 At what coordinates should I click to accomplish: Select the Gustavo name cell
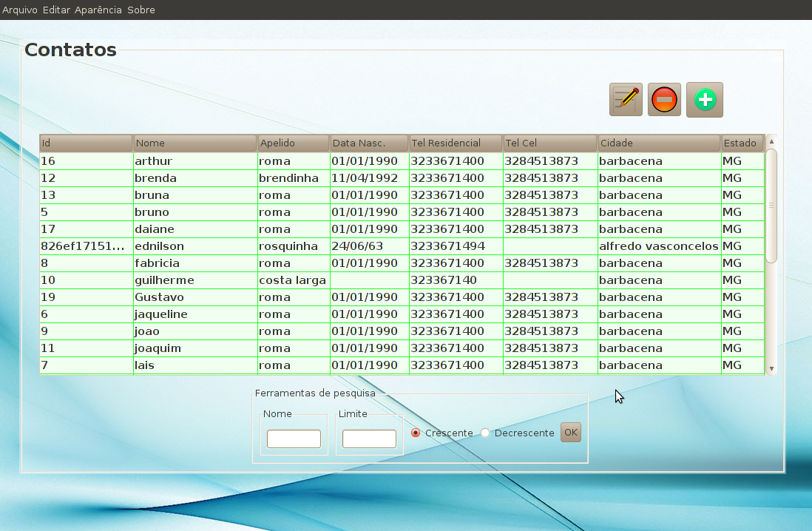(x=195, y=297)
